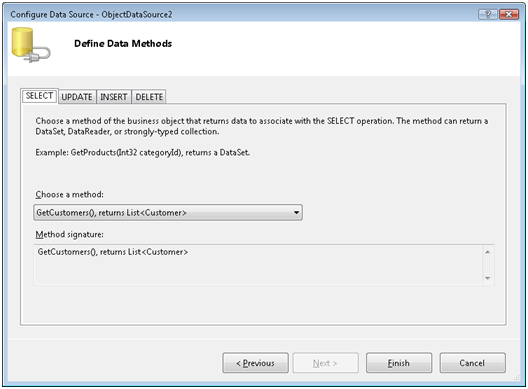Go back with the Previous button

click(x=255, y=363)
